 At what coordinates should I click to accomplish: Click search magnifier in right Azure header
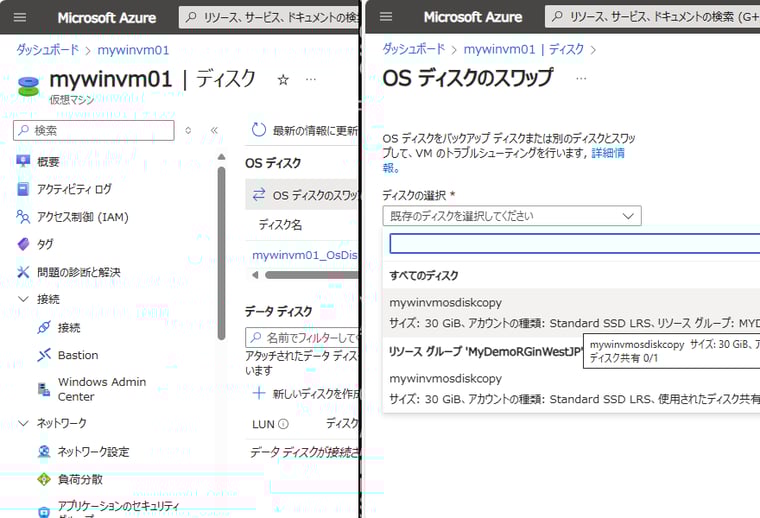[x=557, y=16]
